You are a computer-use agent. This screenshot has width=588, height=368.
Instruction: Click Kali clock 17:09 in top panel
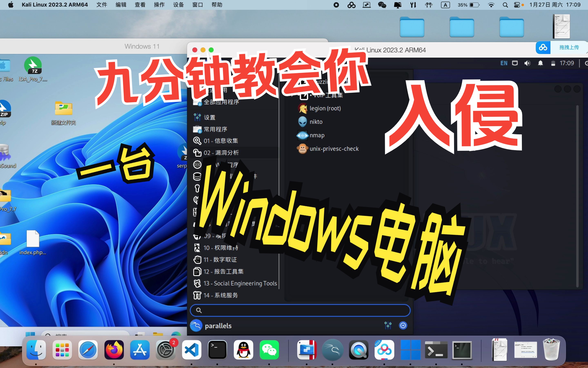point(567,63)
